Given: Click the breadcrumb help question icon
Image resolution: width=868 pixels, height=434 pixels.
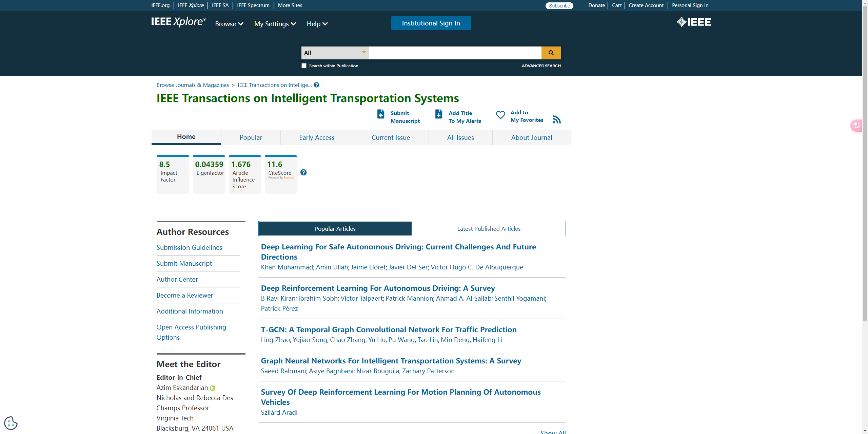Looking at the screenshot, I should pyautogui.click(x=316, y=85).
